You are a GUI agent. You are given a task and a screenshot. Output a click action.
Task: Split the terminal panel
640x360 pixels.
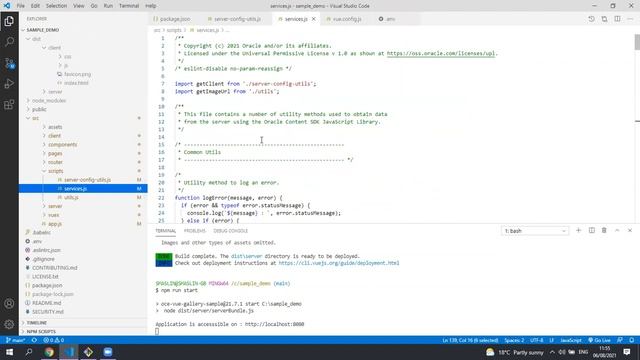click(x=591, y=231)
